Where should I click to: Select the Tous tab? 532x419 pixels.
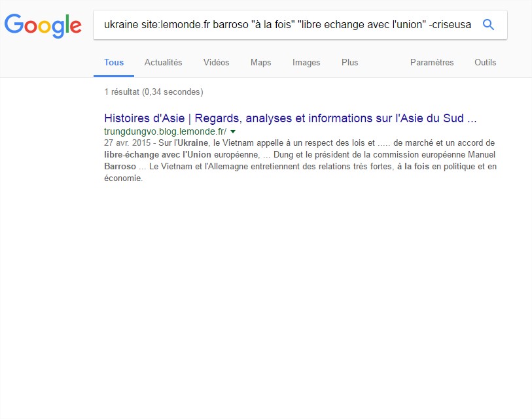114,62
